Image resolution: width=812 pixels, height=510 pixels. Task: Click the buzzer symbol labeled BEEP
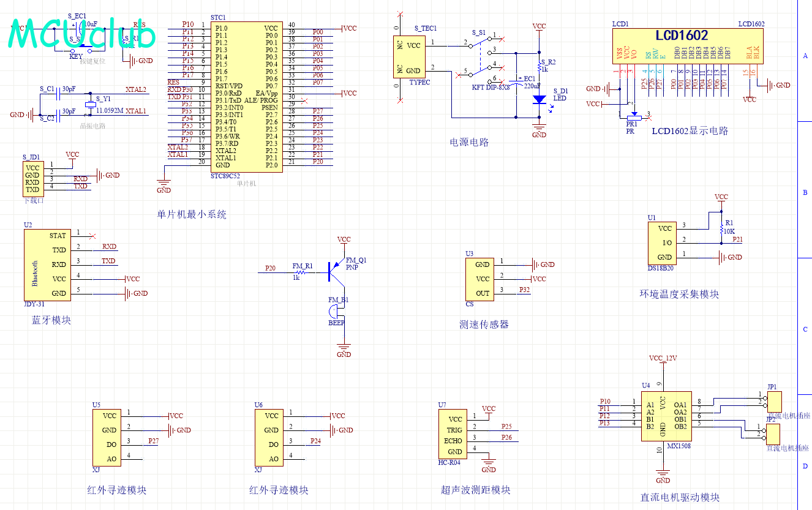tap(337, 312)
